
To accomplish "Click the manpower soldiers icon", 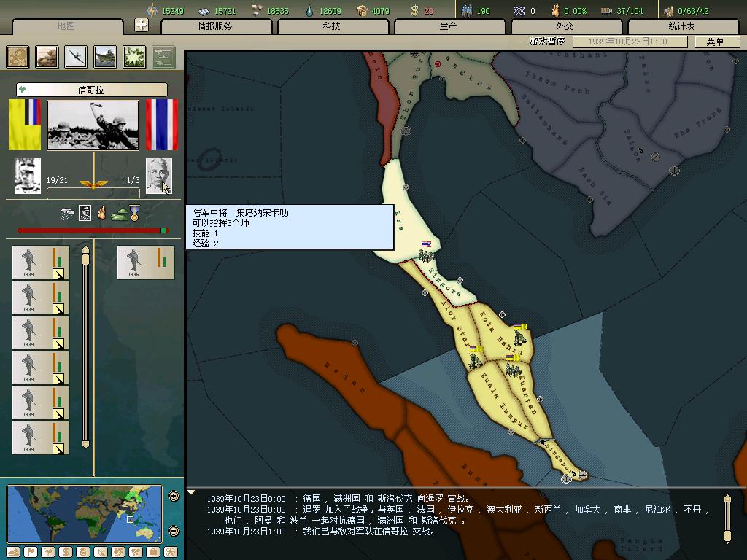I will point(467,10).
